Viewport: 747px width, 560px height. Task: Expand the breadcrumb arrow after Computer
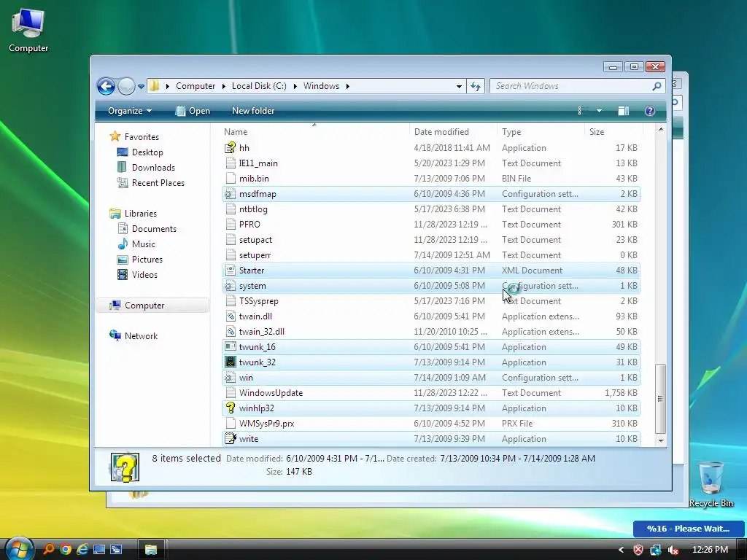coord(224,86)
